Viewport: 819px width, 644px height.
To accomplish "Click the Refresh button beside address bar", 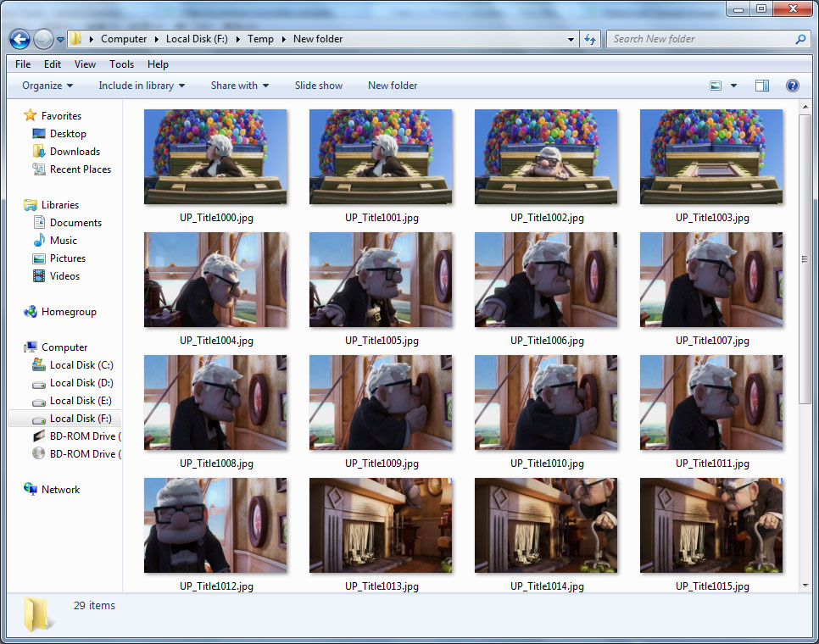I will [x=590, y=39].
